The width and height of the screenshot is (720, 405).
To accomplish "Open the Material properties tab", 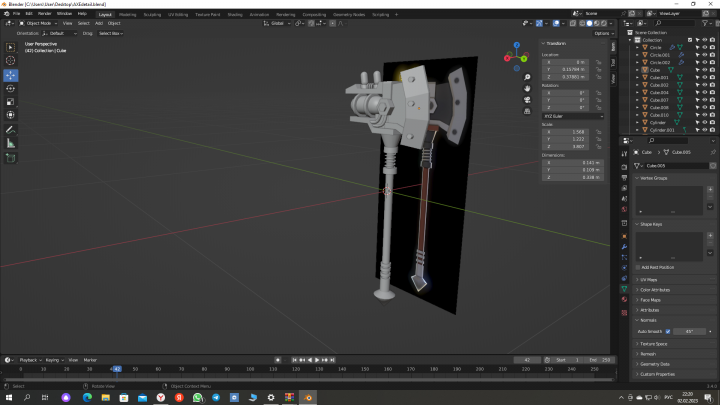I will (626, 300).
